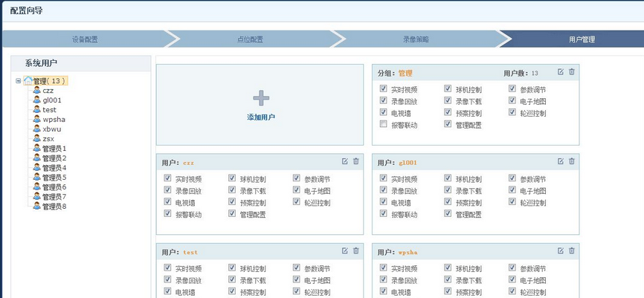The height and width of the screenshot is (298, 644).
Task: Open the 录像策略 wizard step
Action: tap(415, 39)
